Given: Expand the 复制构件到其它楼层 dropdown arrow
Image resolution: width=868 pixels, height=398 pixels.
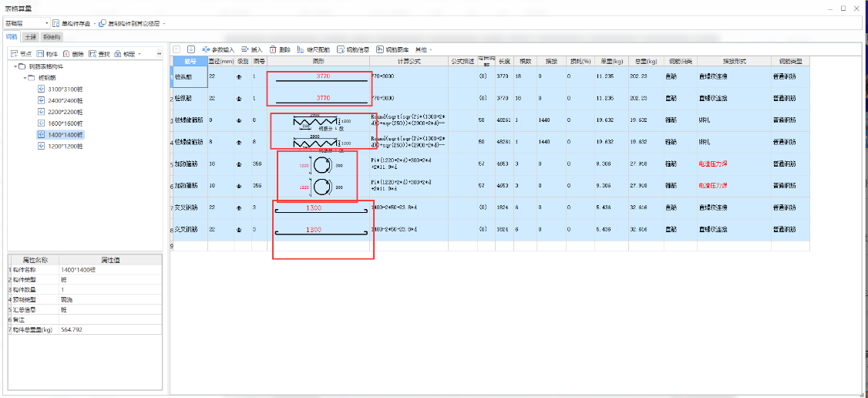Looking at the screenshot, I should pyautogui.click(x=164, y=23).
